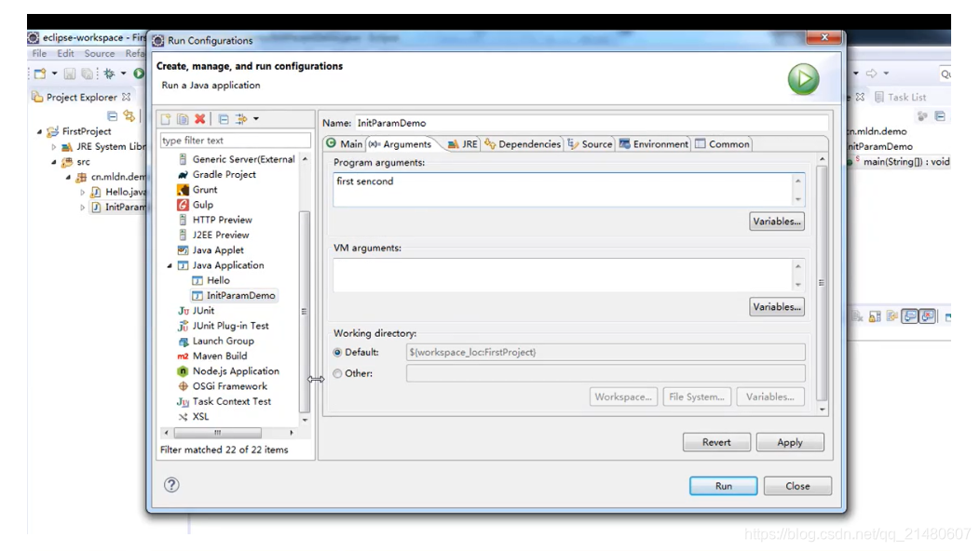The image size is (980, 551).
Task: Select the Other working directory radio button
Action: (x=337, y=373)
